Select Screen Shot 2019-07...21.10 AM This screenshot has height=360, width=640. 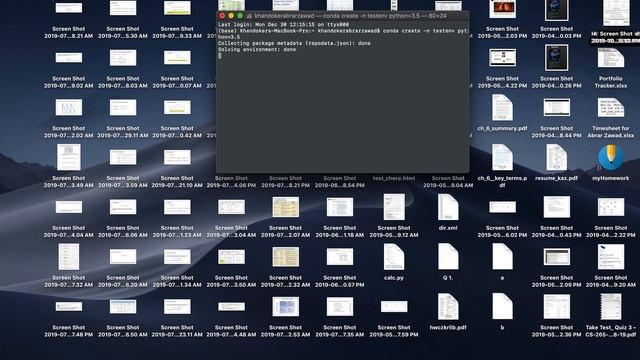tap(177, 158)
